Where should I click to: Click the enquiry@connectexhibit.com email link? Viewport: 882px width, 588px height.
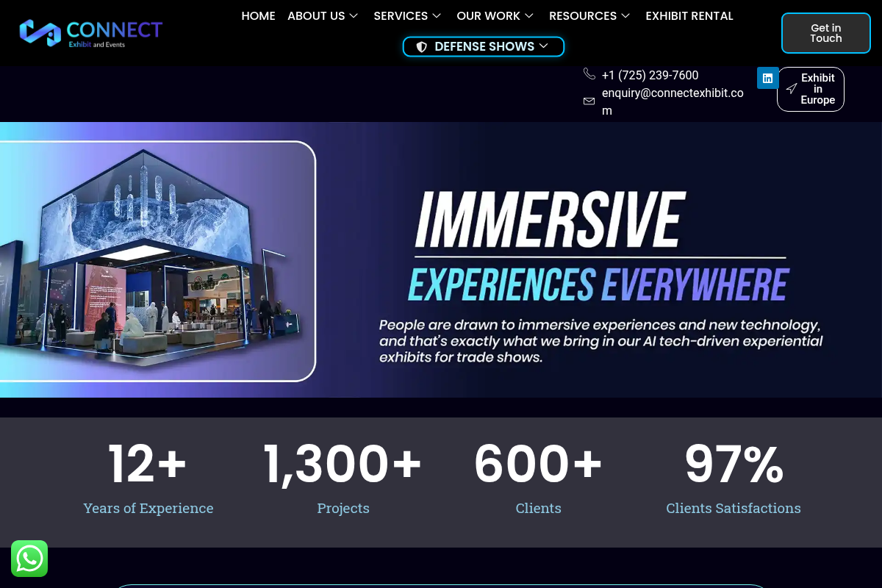(x=672, y=101)
